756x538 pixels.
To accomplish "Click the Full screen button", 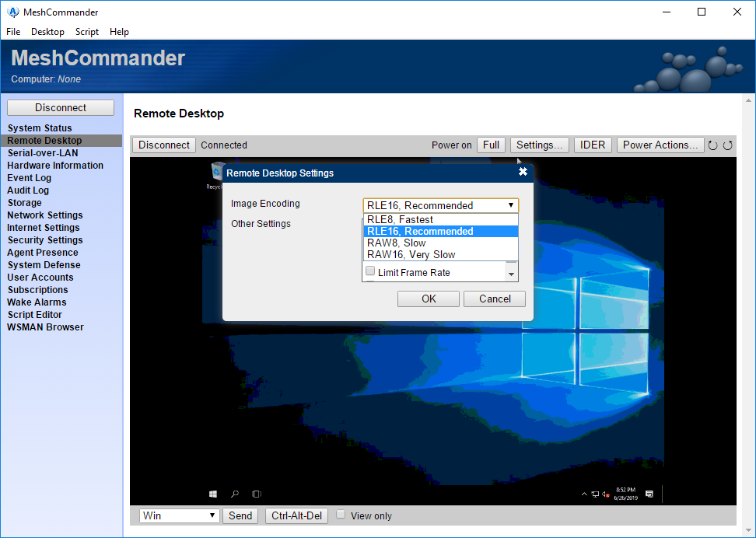I will tap(491, 145).
